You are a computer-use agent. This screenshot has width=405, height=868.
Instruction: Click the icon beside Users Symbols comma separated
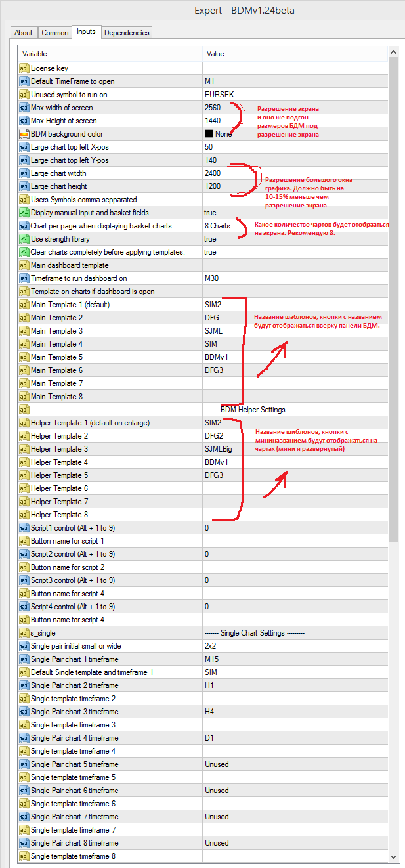click(24, 200)
